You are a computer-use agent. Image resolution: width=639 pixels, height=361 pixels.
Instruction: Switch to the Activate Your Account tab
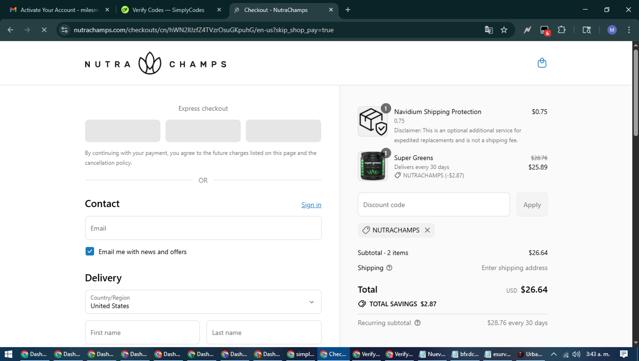pyautogui.click(x=59, y=10)
